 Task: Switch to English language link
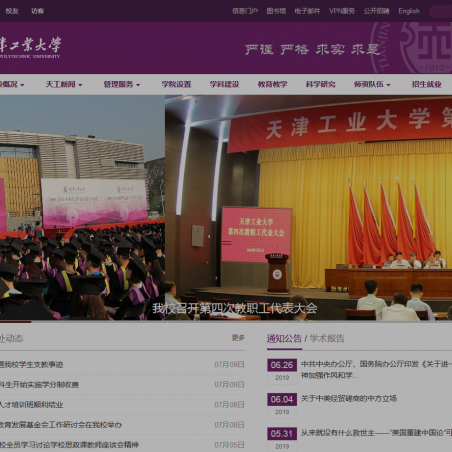click(409, 11)
